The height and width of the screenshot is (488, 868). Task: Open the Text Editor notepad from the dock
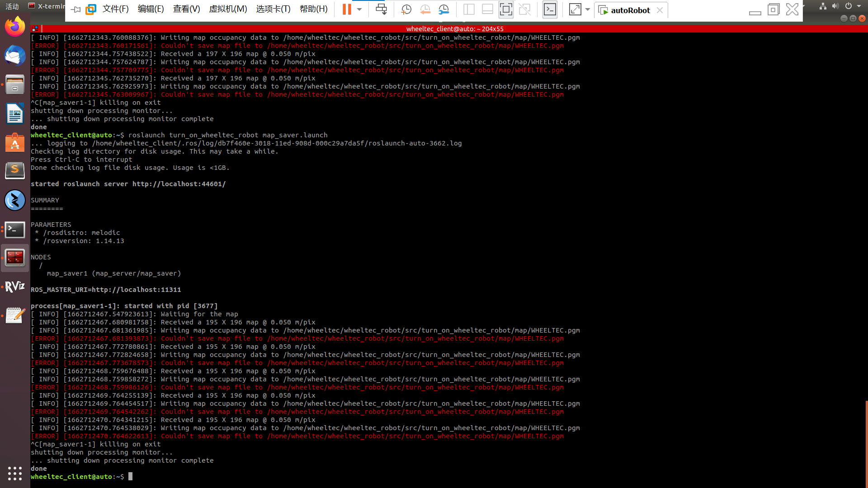coord(15,315)
